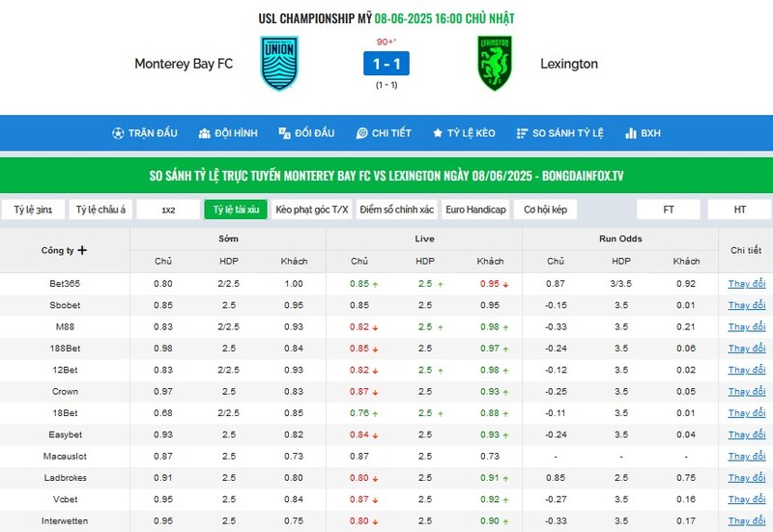Open the TRẬN ĐẤU menu item
This screenshot has width=773, height=532.
(145, 133)
